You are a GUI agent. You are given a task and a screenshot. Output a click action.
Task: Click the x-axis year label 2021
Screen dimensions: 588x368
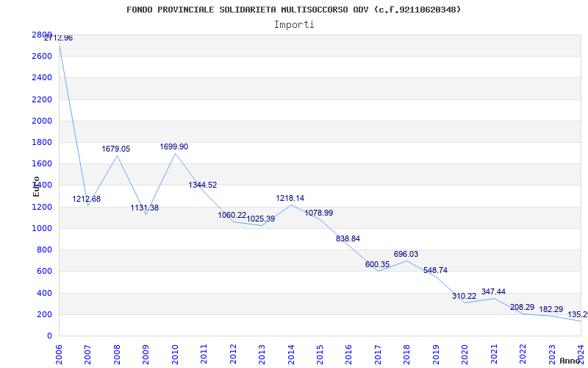click(494, 355)
